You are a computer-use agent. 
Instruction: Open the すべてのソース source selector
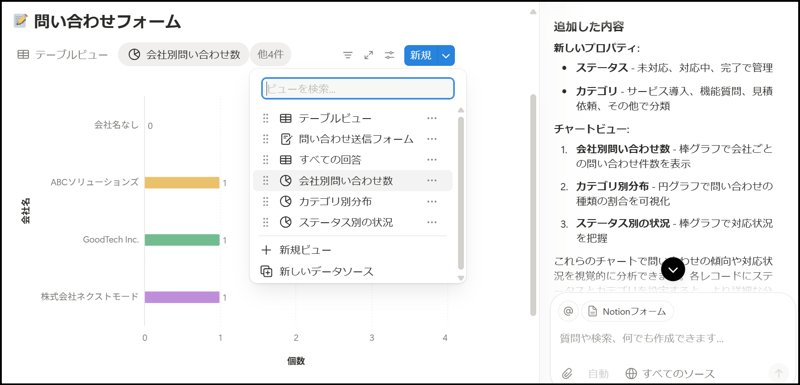(x=670, y=373)
